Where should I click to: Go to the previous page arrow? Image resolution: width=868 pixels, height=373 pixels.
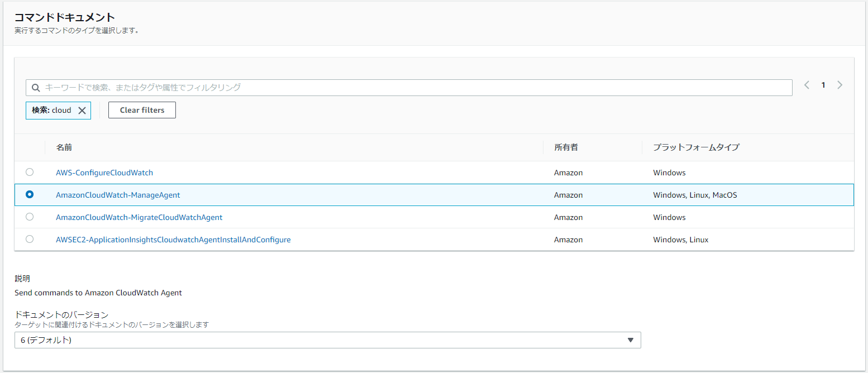point(807,85)
